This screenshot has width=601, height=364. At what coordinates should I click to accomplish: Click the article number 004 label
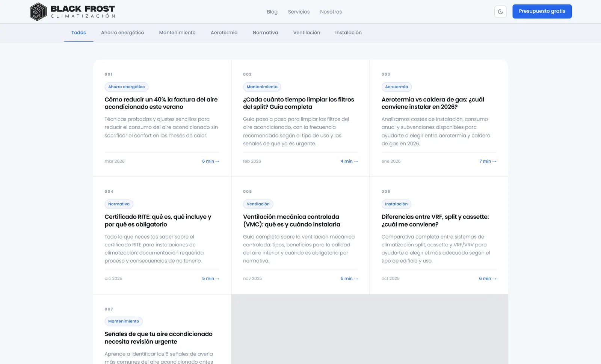click(x=109, y=192)
